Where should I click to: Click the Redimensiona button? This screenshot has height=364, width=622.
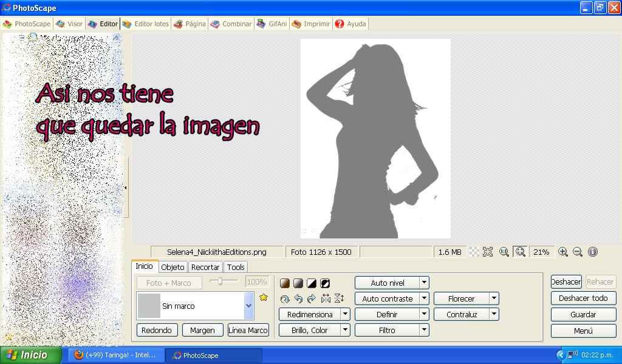tap(310, 314)
